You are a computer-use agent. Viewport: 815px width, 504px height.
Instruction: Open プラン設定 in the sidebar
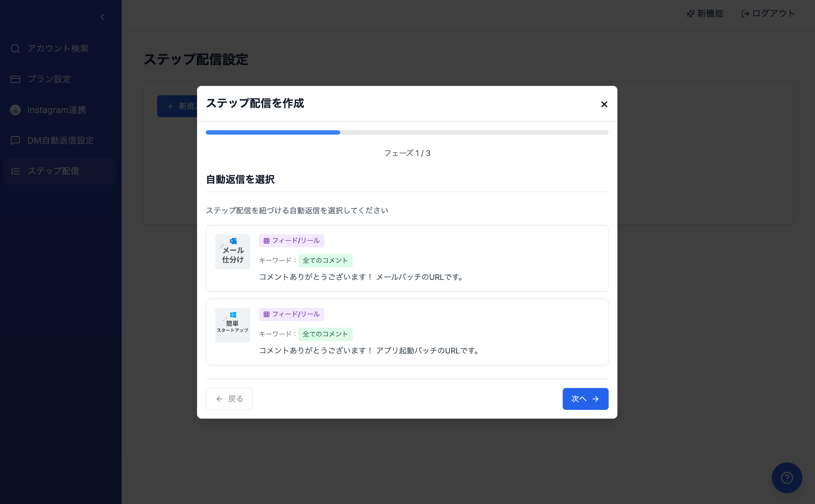click(x=60, y=79)
